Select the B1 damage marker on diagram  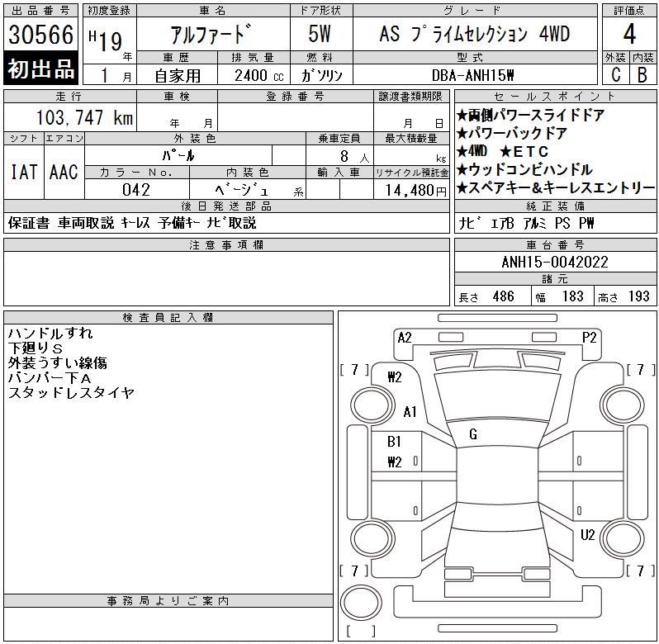pos(394,442)
